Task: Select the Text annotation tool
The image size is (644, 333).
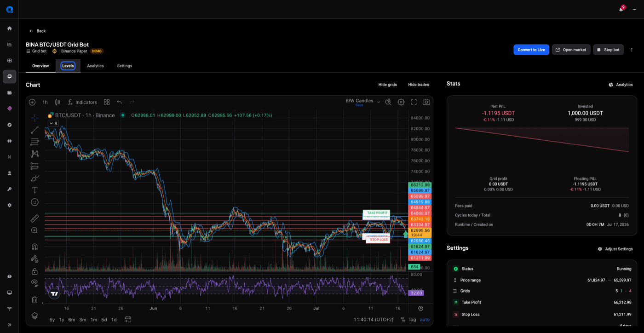Action: (x=34, y=190)
